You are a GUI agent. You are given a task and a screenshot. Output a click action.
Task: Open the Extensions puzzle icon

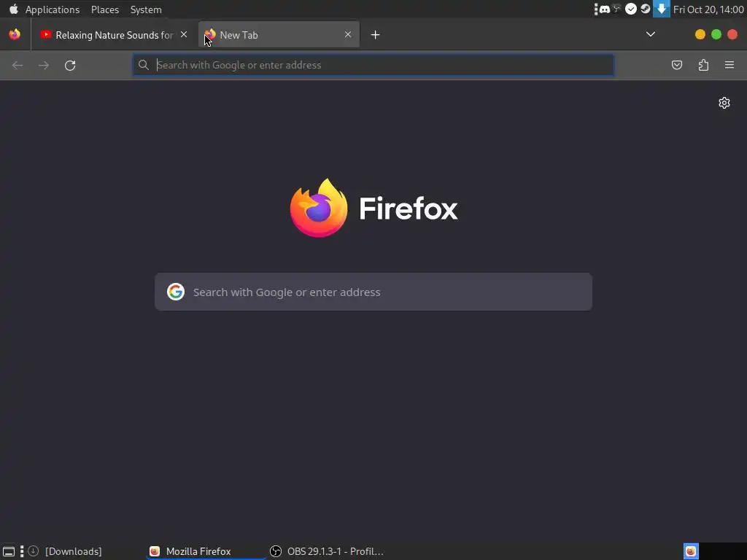[x=703, y=65]
